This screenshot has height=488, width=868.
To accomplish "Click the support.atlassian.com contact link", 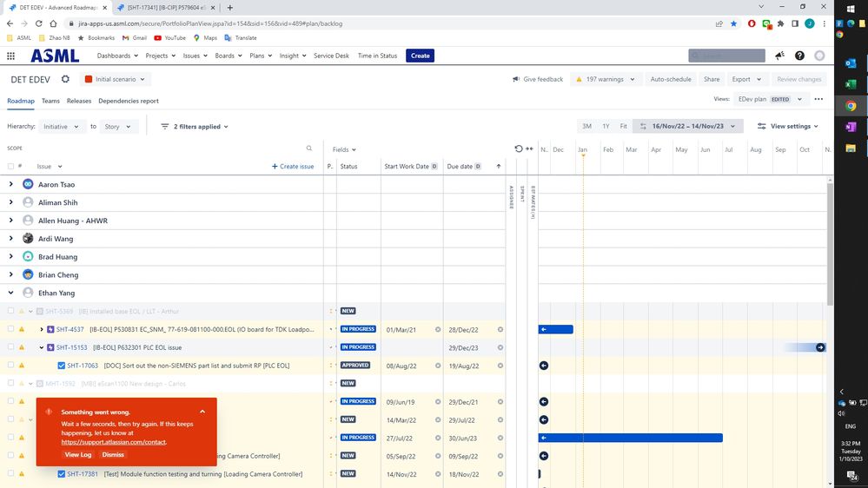I will 114,442.
